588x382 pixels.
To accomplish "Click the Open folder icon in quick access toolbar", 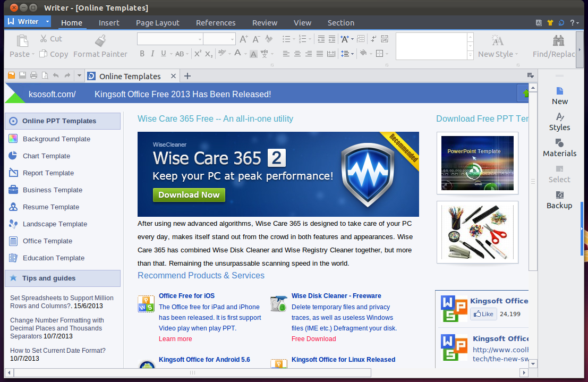I will click(x=12, y=75).
